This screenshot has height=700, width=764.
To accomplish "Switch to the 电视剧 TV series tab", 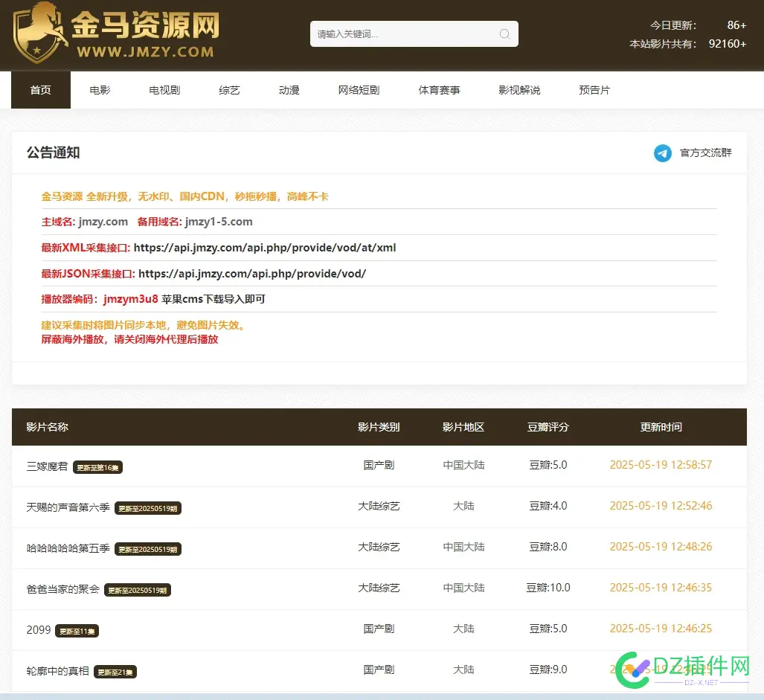I will [164, 89].
